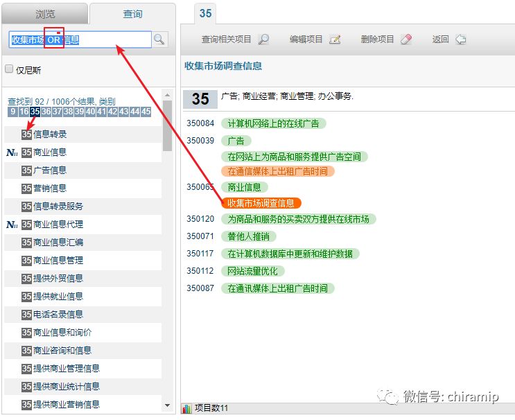Viewport: 515px width, 420px height.
Task: Select 在计算机数据库中更新和维护数据
Action: pyautogui.click(x=290, y=254)
